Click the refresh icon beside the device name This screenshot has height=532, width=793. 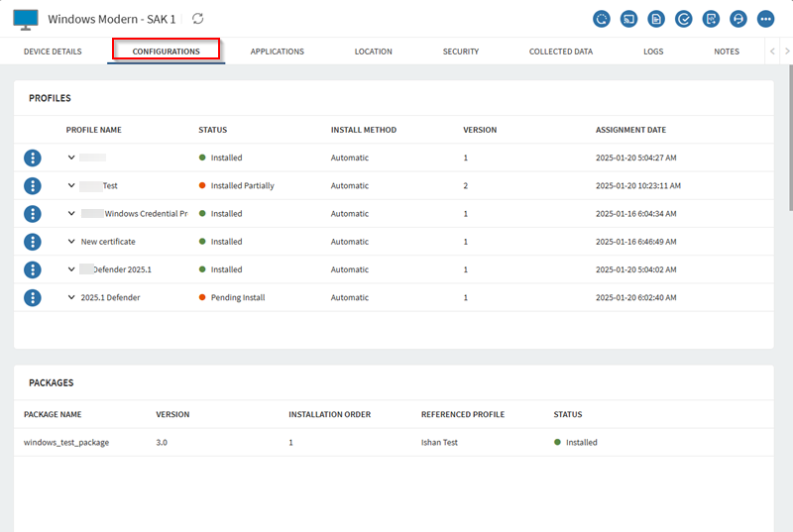(x=198, y=19)
